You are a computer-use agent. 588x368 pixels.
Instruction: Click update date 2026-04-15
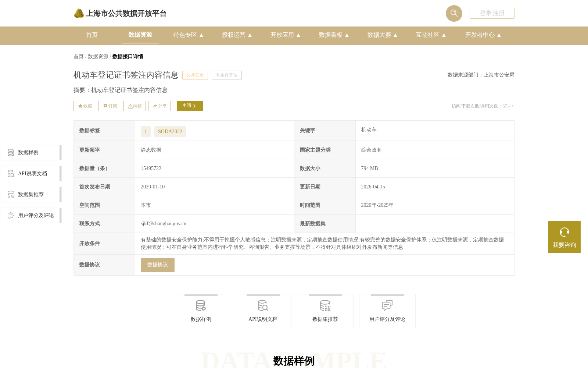[x=373, y=187]
